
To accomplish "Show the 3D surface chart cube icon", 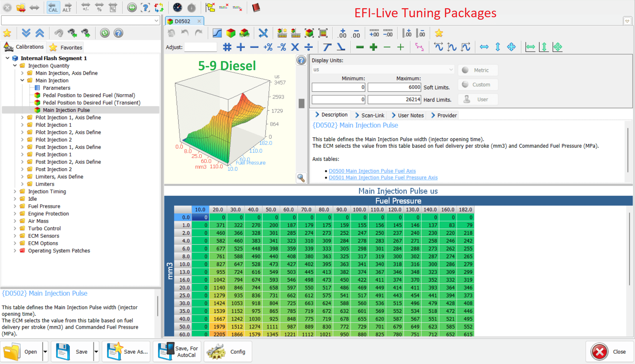I will pyautogui.click(x=231, y=33).
